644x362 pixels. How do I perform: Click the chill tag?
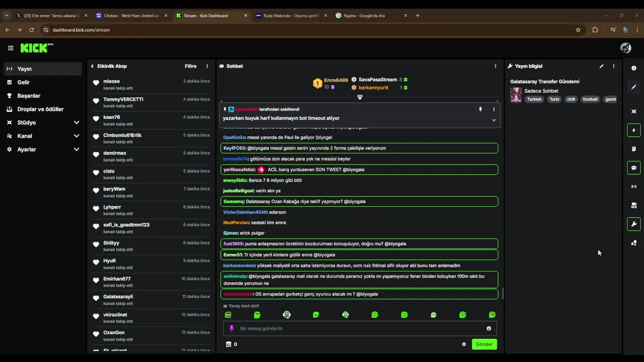571,99
